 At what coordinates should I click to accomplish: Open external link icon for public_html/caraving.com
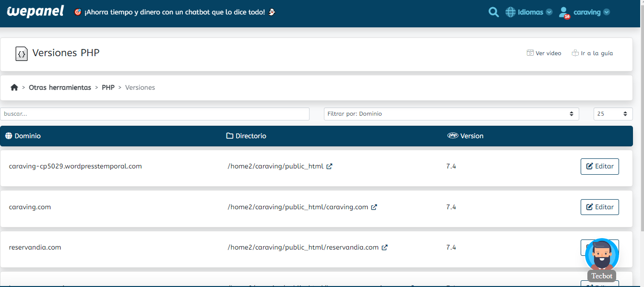374,207
